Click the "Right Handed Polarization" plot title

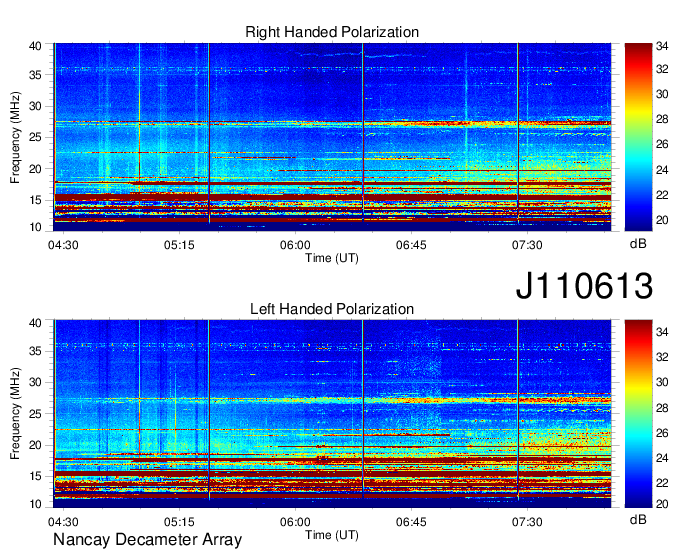point(332,32)
